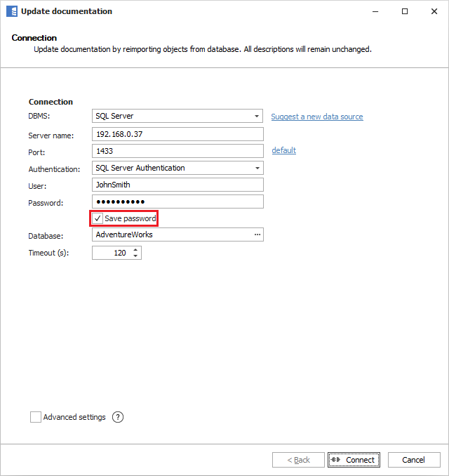
Task: Decrease timeout with down arrow
Action: click(x=135, y=256)
